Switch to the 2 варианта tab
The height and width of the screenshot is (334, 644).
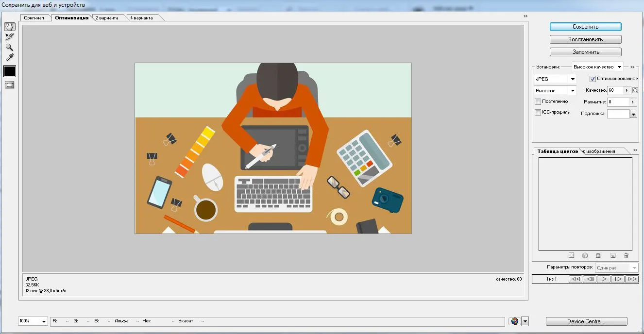point(108,18)
